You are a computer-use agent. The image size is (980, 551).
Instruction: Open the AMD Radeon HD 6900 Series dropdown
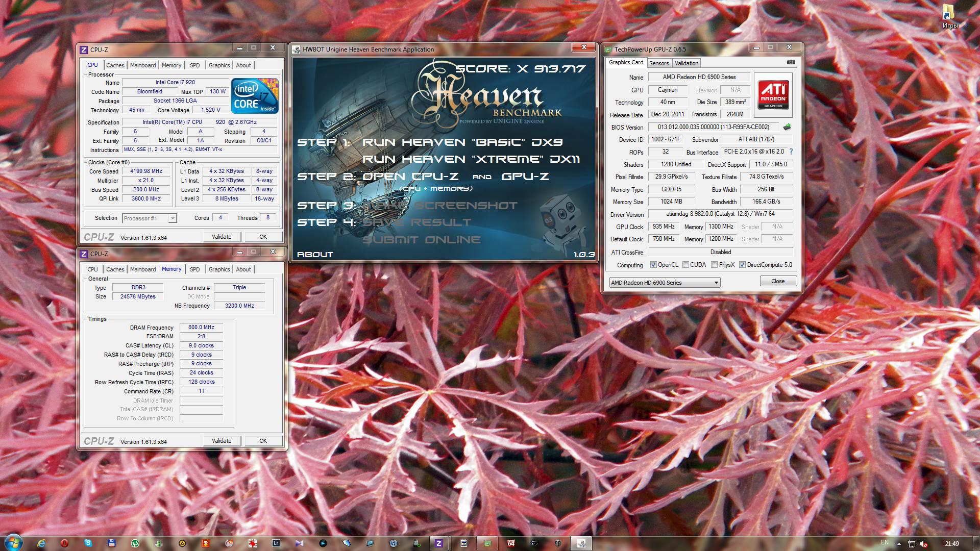pyautogui.click(x=665, y=283)
